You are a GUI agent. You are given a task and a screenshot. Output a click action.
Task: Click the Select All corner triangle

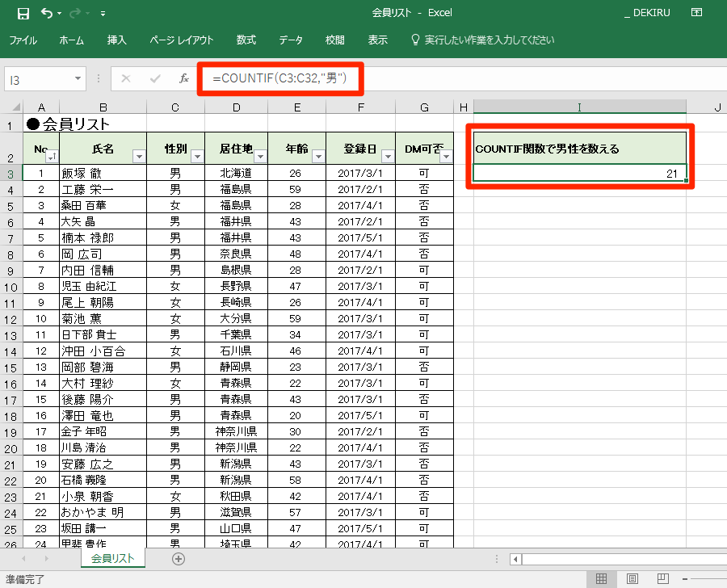pyautogui.click(x=15, y=107)
